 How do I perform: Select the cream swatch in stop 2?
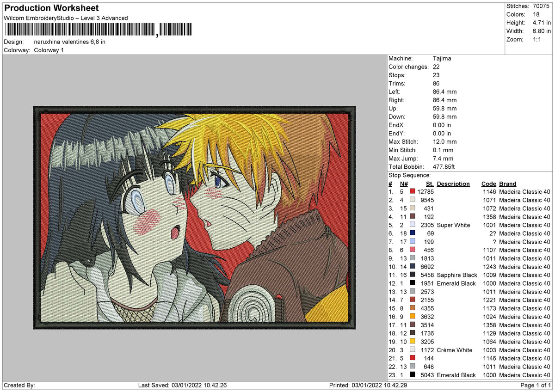pos(412,200)
